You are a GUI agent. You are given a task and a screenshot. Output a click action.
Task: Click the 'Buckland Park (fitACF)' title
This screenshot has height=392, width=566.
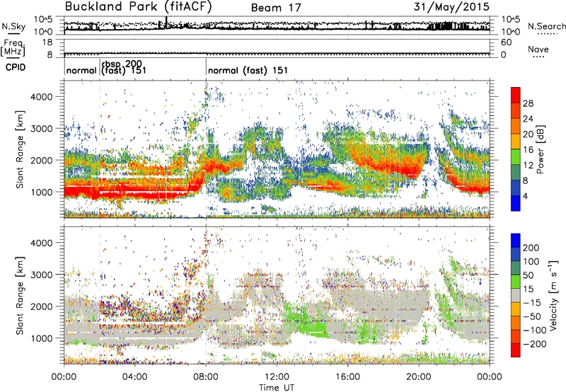tap(138, 7)
